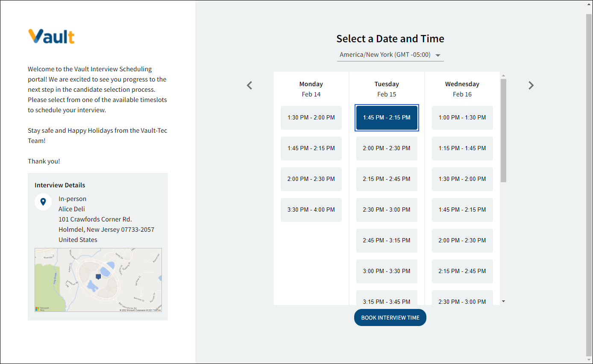Click the Microsoft Bing logo on the map
This screenshot has height=364, width=593.
click(41, 308)
